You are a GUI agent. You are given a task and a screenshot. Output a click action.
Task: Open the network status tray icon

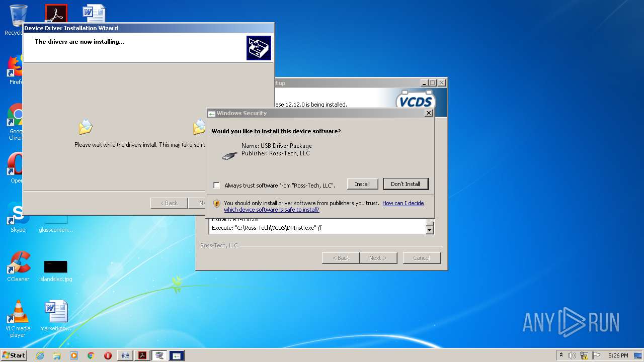[584, 355]
